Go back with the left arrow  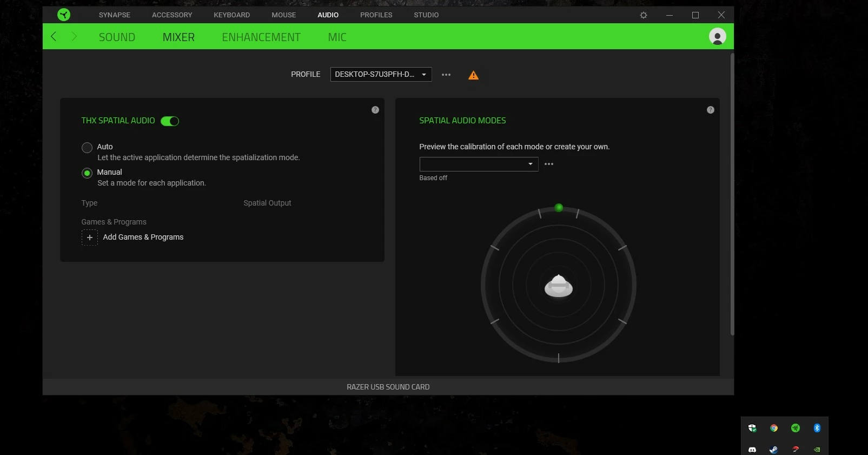54,36
